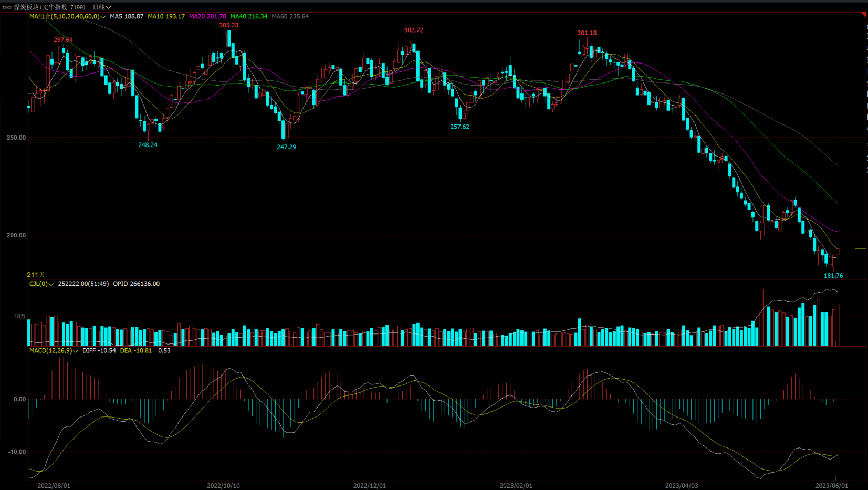Click the 2023/04/03 date marker
The height and width of the screenshot is (490, 868).
tap(682, 486)
